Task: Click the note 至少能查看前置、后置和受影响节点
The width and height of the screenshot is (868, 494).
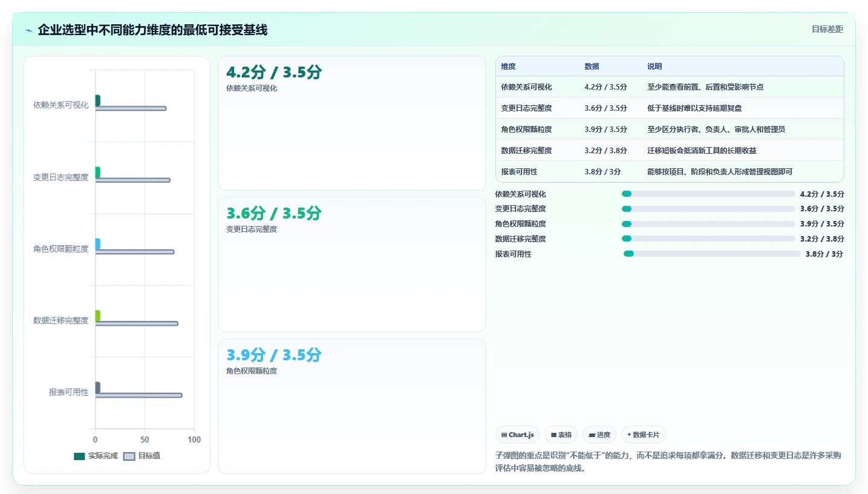Action: tap(705, 87)
